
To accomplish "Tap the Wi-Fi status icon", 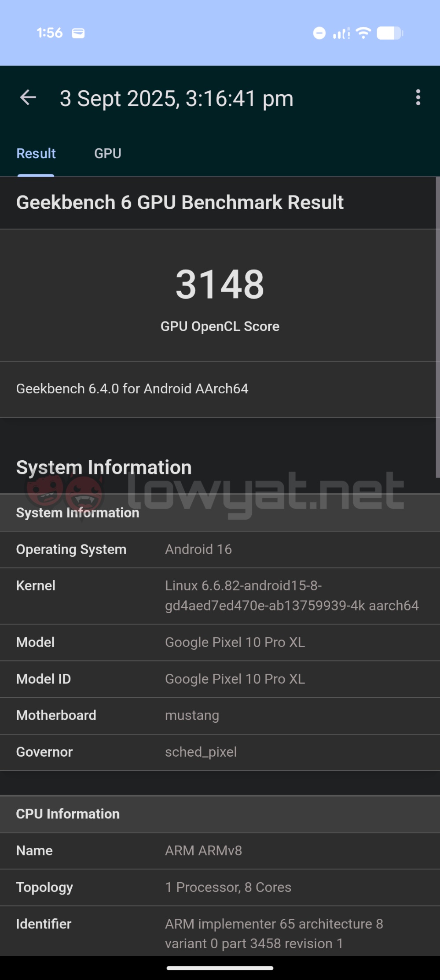I will click(363, 33).
